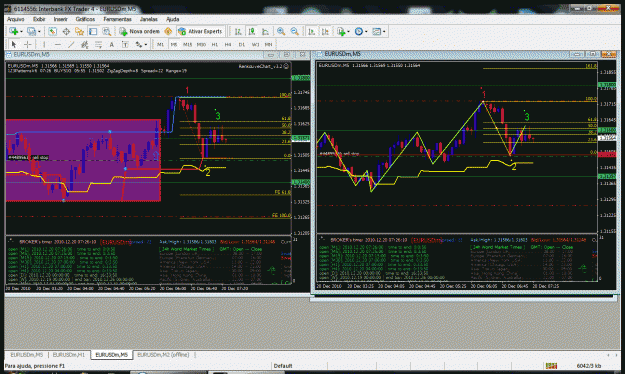Image resolution: width=625 pixels, height=374 pixels.
Task: Open the Arquivo menu
Action: point(16,19)
